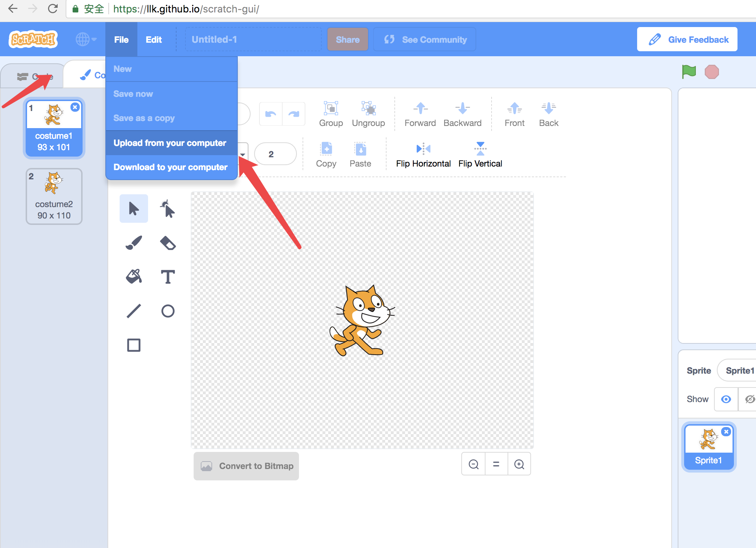Select the Brush tool

pos(134,243)
